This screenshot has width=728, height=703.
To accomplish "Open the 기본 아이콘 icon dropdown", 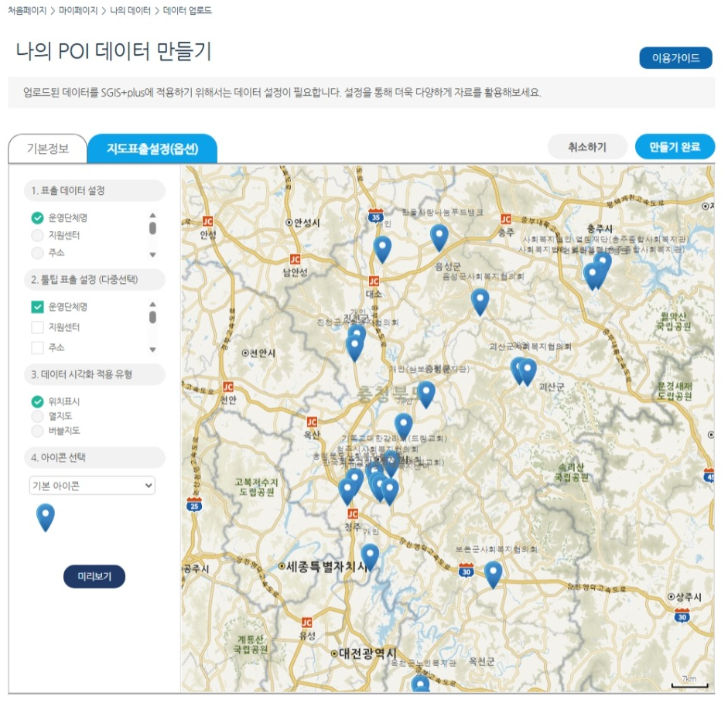I will (92, 486).
